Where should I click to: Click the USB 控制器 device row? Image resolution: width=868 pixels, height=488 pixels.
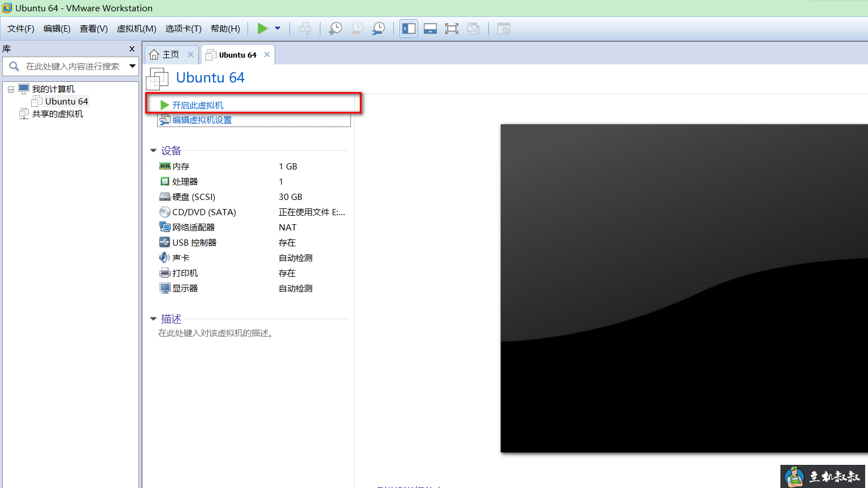coord(253,242)
